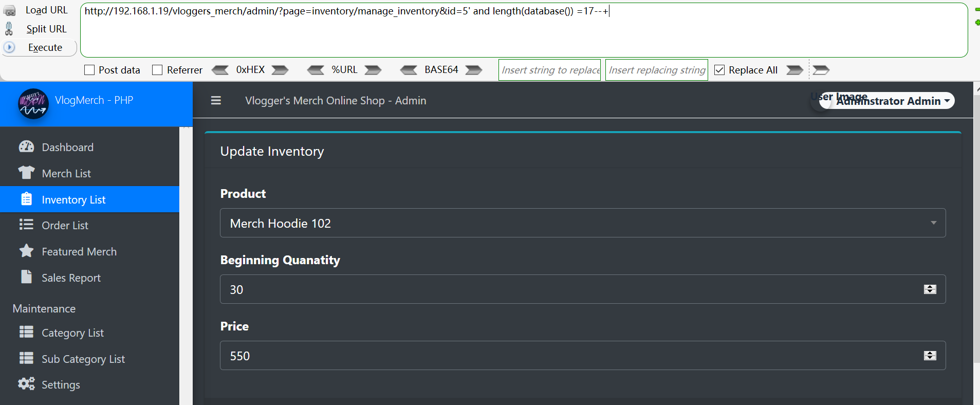
Task: Click the Execute play icon
Action: [9, 47]
